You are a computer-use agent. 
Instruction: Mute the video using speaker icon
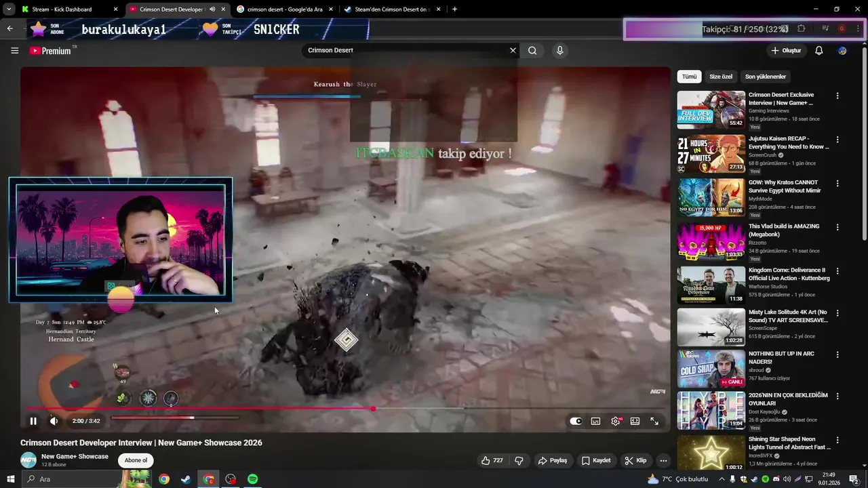54,421
